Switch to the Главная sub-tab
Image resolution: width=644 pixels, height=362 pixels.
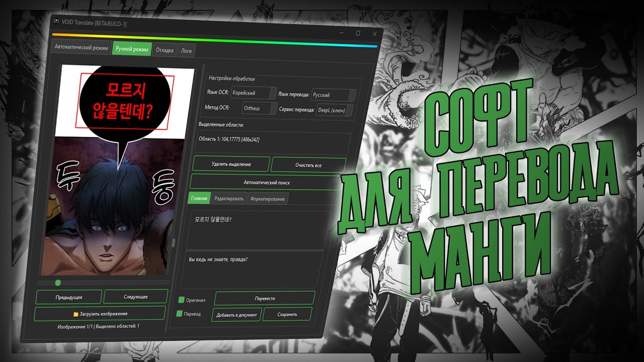pos(199,198)
